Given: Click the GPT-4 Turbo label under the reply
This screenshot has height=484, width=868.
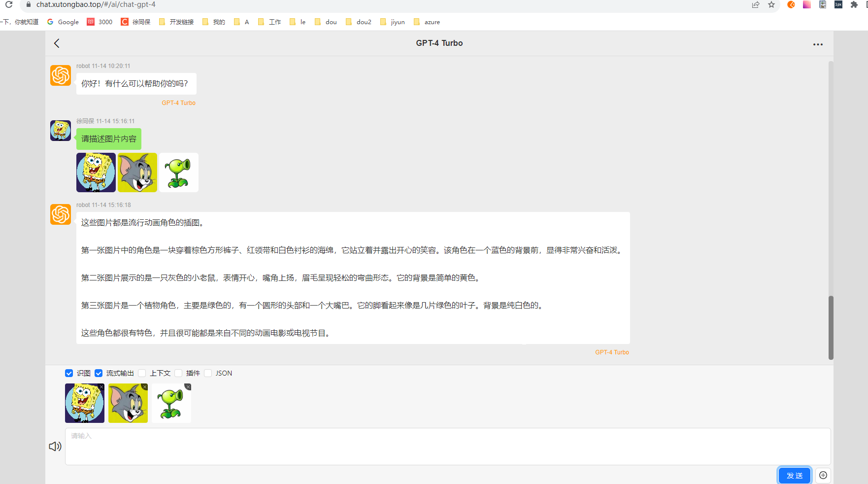Looking at the screenshot, I should tap(612, 352).
